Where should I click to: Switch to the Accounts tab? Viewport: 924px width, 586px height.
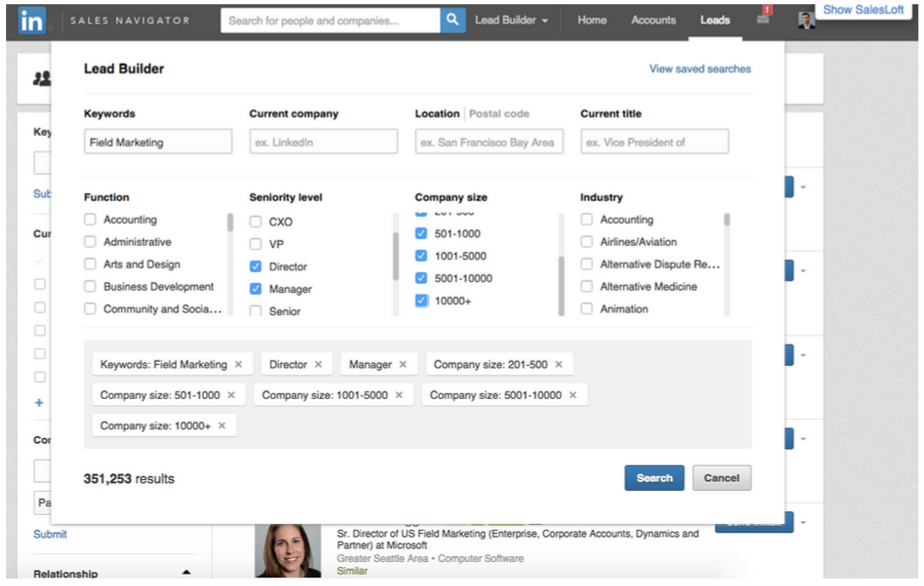point(653,20)
